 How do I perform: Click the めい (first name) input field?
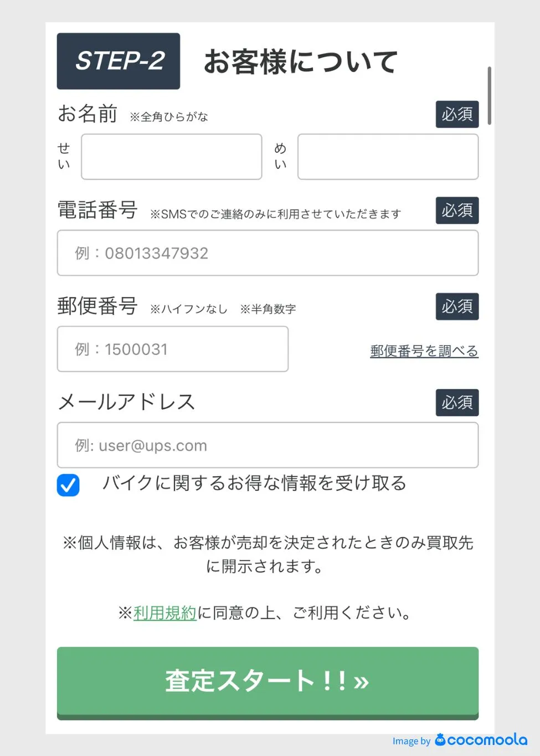(388, 157)
